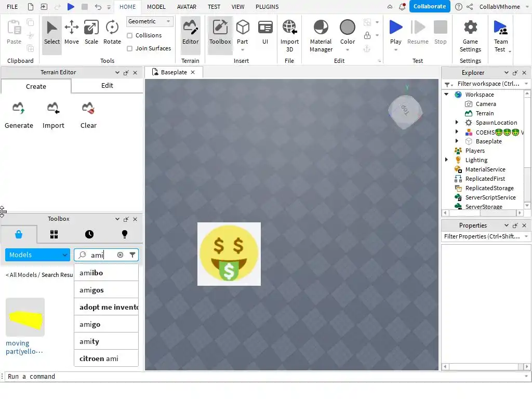Expand the Baseplate node in Explorer

[x=457, y=141]
